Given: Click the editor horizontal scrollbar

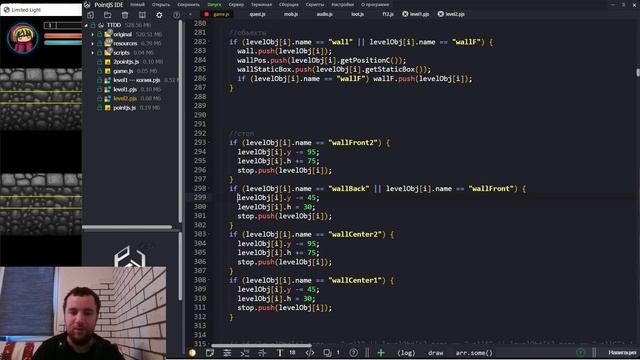Looking at the screenshot, I should [x=261, y=345].
